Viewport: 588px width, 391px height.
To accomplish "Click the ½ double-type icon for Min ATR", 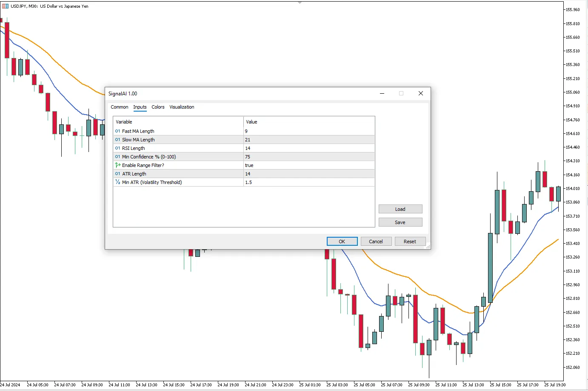I will [x=117, y=182].
